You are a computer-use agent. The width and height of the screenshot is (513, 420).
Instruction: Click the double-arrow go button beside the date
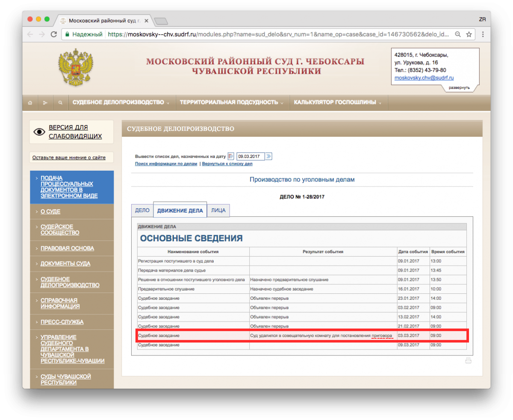[269, 157]
